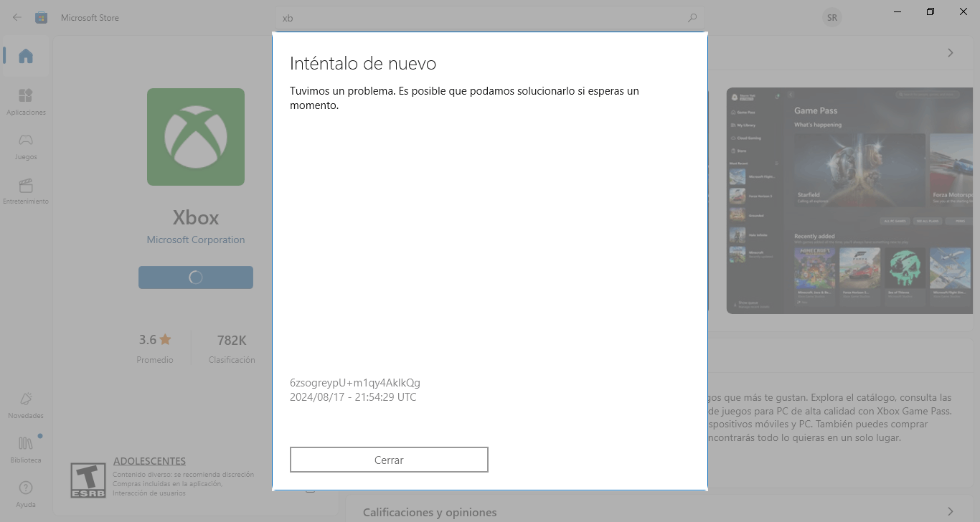Restore down the Microsoft Store window
This screenshot has height=522, width=980.
[930, 11]
